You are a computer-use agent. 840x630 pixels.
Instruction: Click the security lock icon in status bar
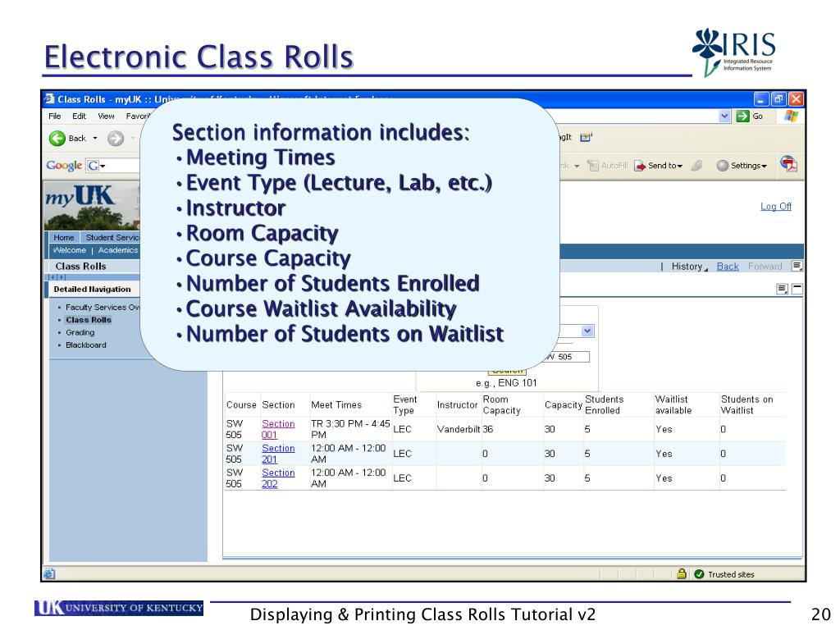tap(682, 573)
